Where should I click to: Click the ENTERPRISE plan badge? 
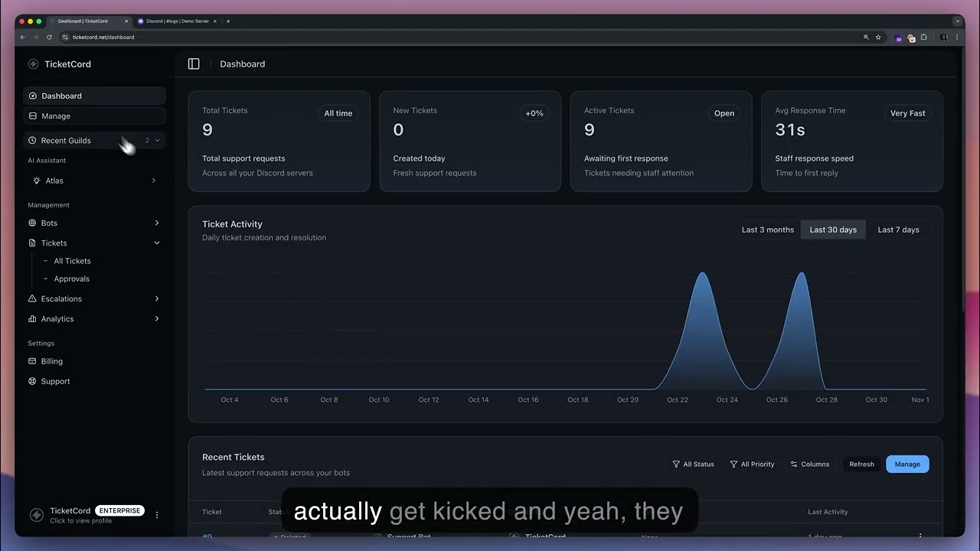(x=119, y=510)
